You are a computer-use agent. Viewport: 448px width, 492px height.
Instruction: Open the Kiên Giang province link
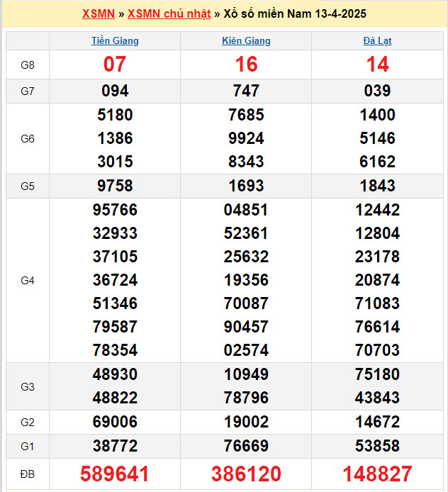[246, 41]
